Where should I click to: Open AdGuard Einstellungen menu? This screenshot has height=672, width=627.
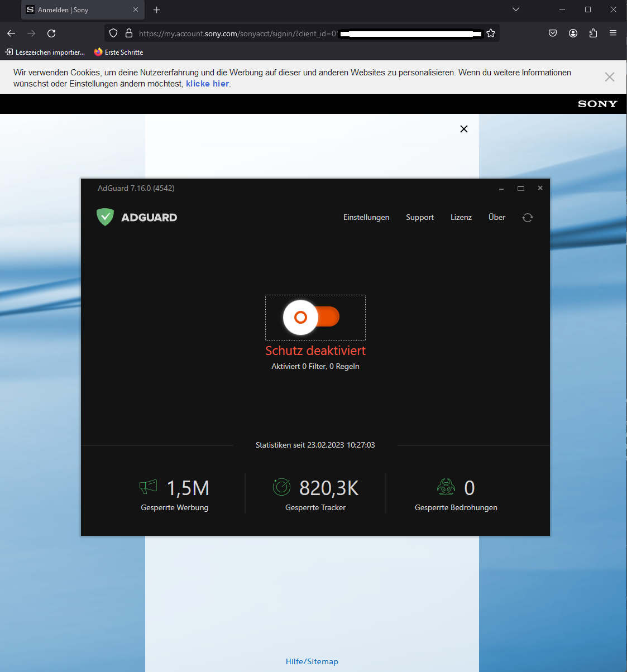(x=366, y=217)
